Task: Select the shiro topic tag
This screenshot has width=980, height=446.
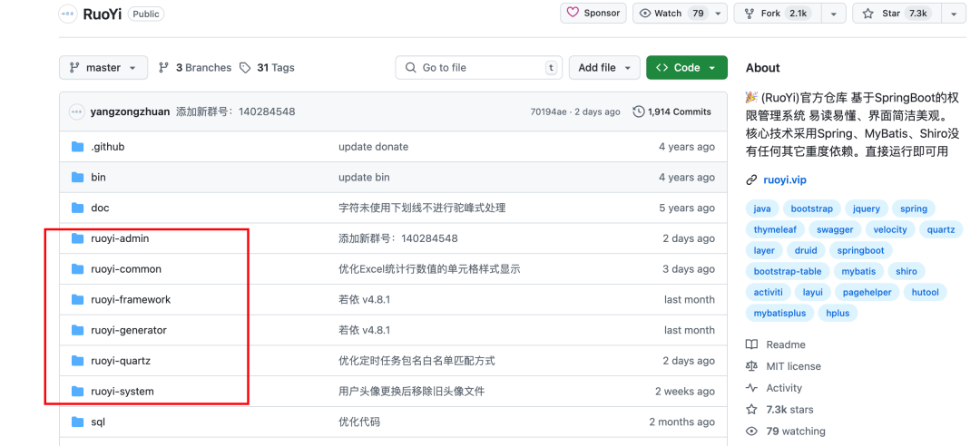Action: (906, 272)
